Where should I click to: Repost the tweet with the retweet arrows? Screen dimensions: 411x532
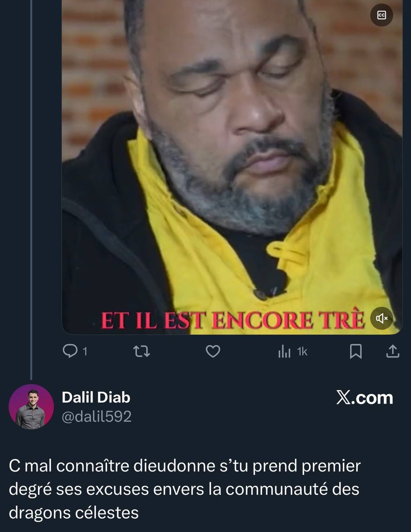tap(142, 351)
